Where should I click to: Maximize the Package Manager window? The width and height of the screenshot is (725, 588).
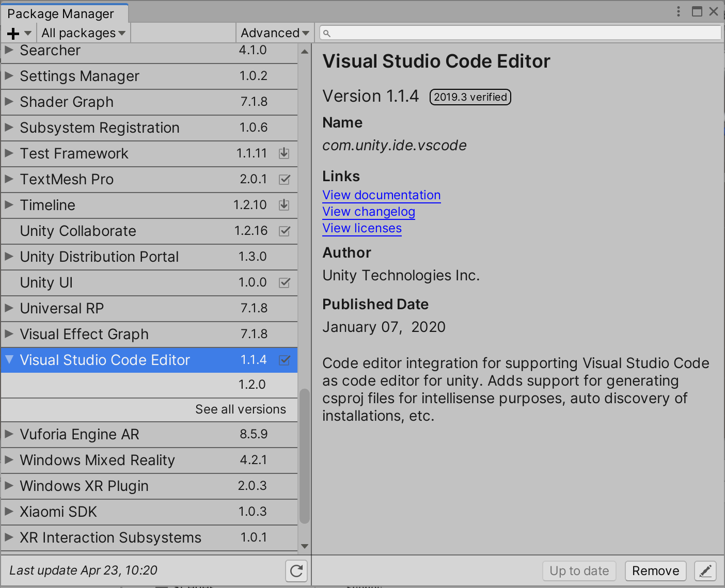coord(697,11)
